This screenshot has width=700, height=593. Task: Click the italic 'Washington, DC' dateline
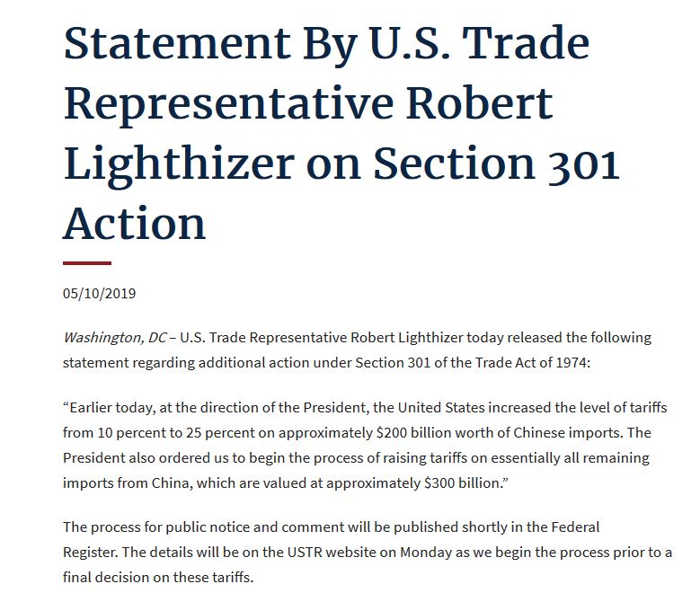click(x=115, y=338)
